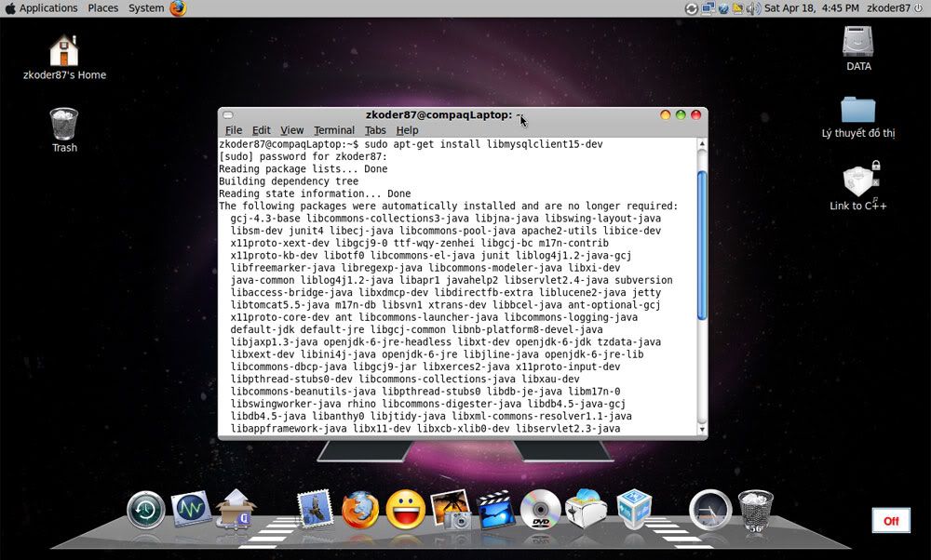Screen dimensions: 931x560
Task: Launch the movie clapperboard dock icon
Action: 496,509
